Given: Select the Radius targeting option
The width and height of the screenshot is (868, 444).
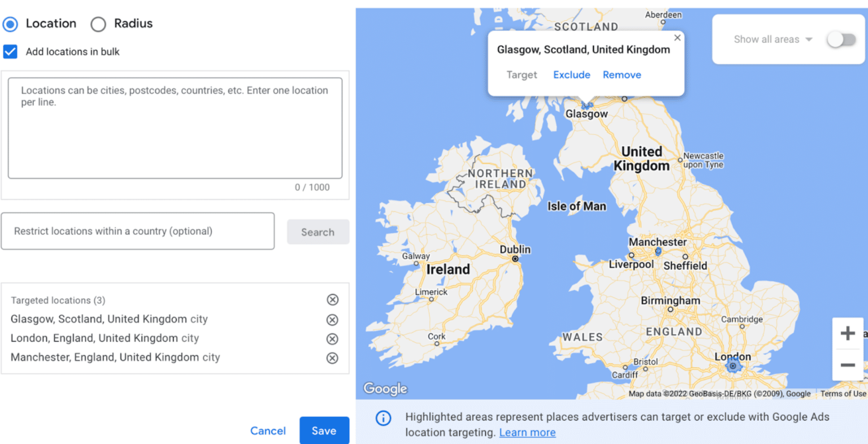Looking at the screenshot, I should tap(98, 24).
